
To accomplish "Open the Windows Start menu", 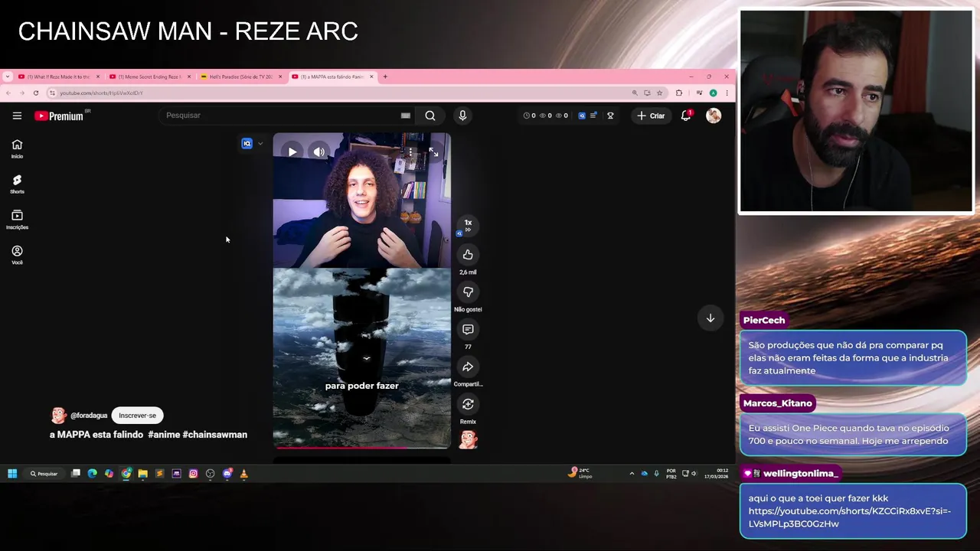I will coord(12,474).
